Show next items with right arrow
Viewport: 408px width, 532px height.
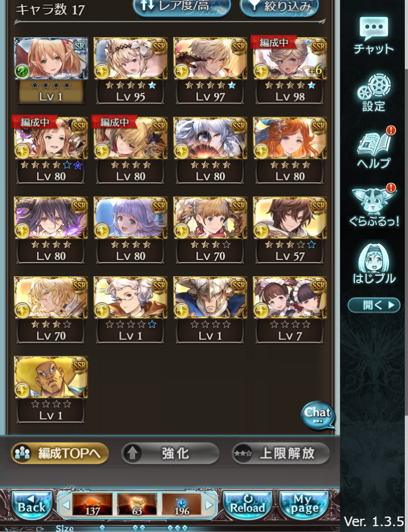(209, 505)
